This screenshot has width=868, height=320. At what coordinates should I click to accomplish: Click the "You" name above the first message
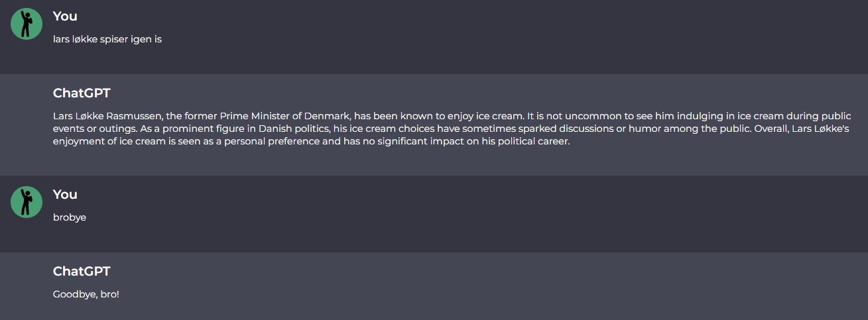point(65,16)
